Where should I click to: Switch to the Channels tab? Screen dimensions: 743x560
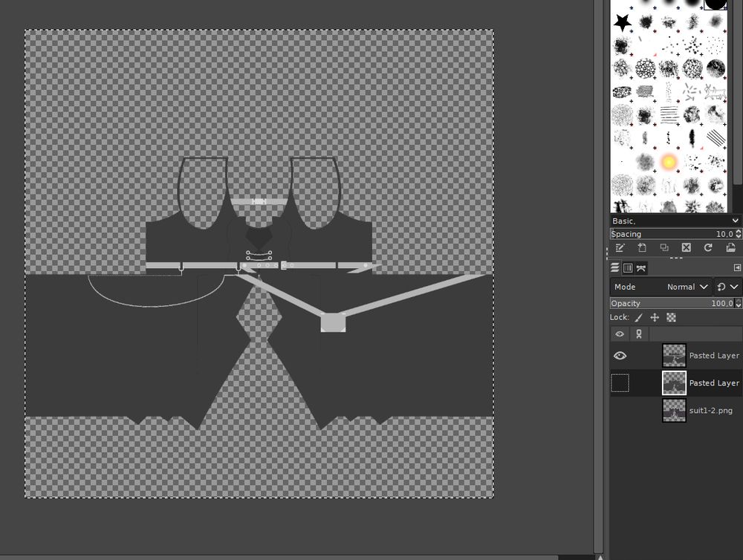628,268
